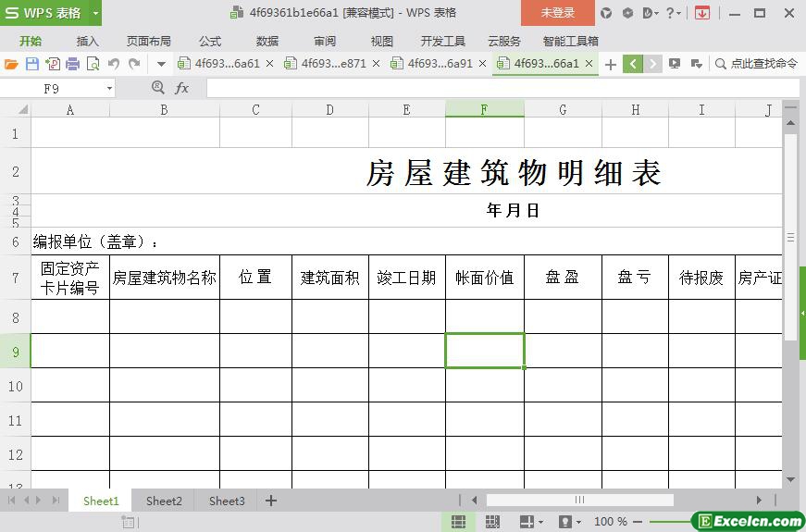Click the open folder icon in toolbar
Screen dimensions: 806x532
[x=11, y=64]
